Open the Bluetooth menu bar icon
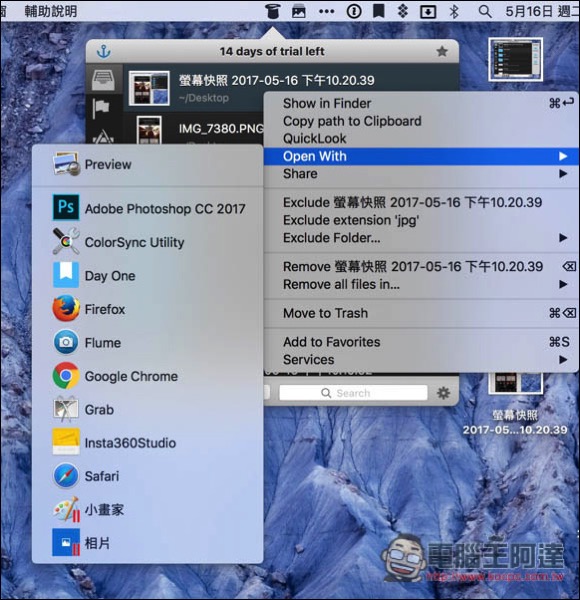580x600 pixels. point(454,11)
